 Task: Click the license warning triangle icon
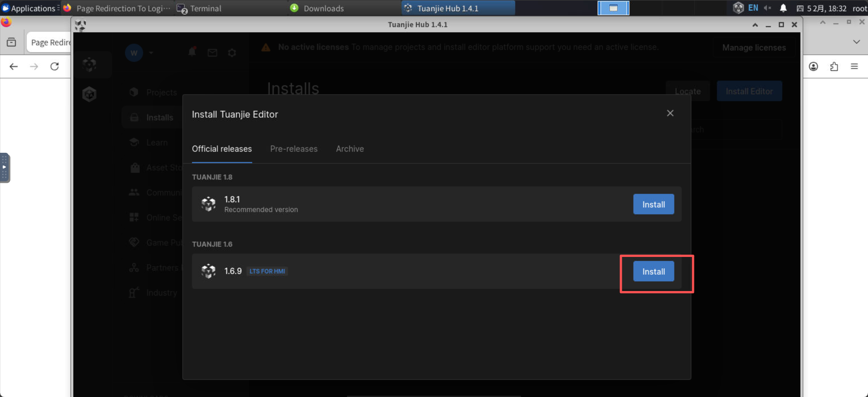pos(266,47)
